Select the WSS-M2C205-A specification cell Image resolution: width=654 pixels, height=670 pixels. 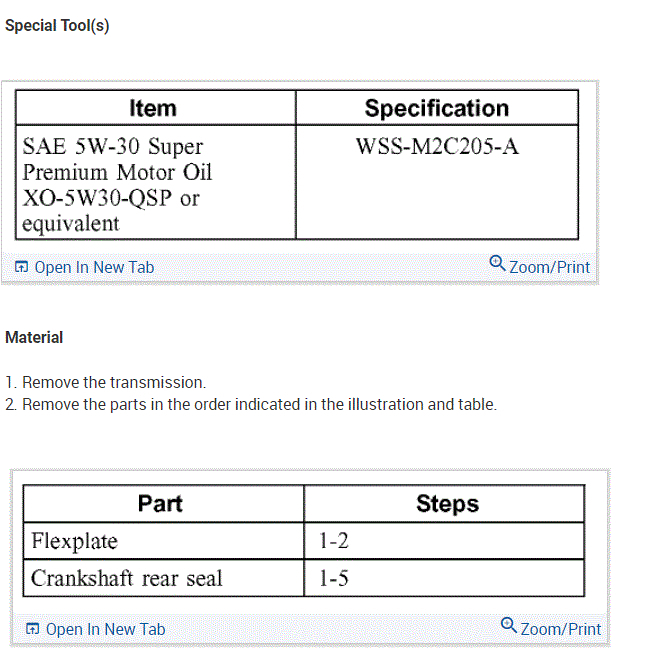437,148
